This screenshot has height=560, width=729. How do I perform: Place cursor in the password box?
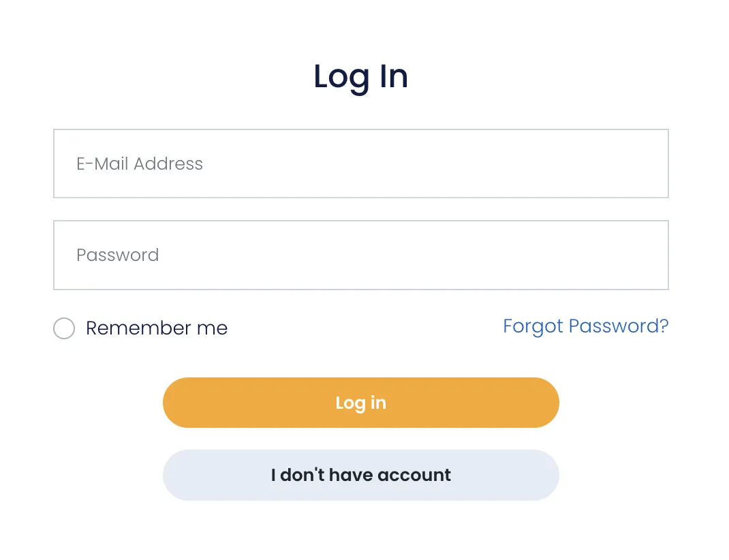point(360,255)
